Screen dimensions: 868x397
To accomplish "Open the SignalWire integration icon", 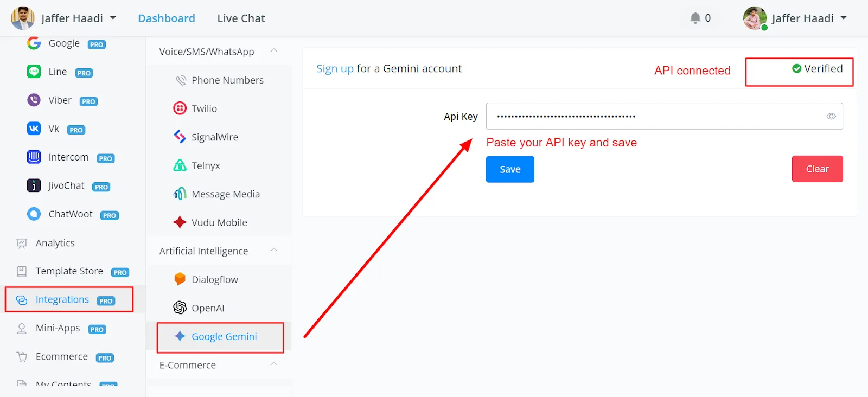I will click(180, 137).
